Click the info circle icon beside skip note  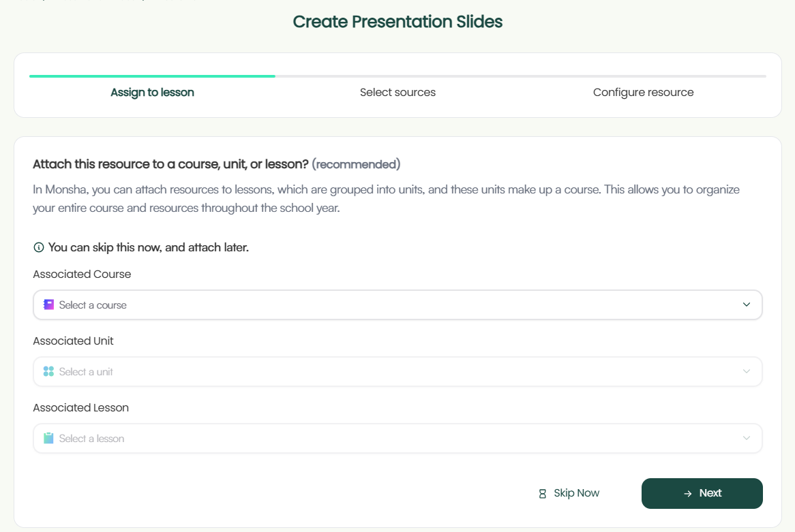pos(39,247)
